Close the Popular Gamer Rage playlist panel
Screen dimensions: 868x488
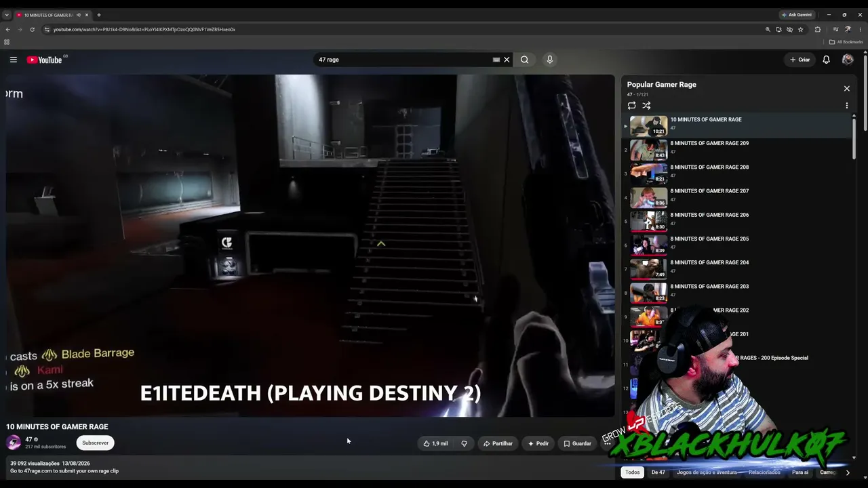846,88
